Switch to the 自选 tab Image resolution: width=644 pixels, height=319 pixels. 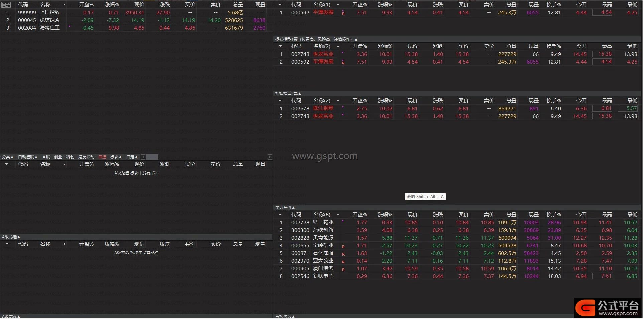pyautogui.click(x=102, y=157)
